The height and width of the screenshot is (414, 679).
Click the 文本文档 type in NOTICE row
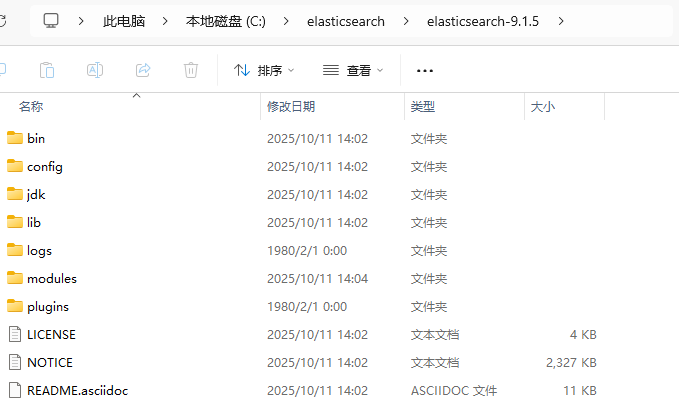coord(435,362)
